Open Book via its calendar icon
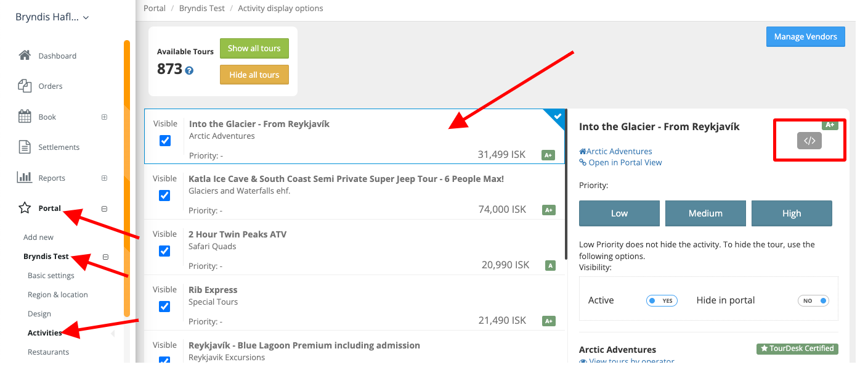This screenshot has width=868, height=375. click(x=25, y=116)
